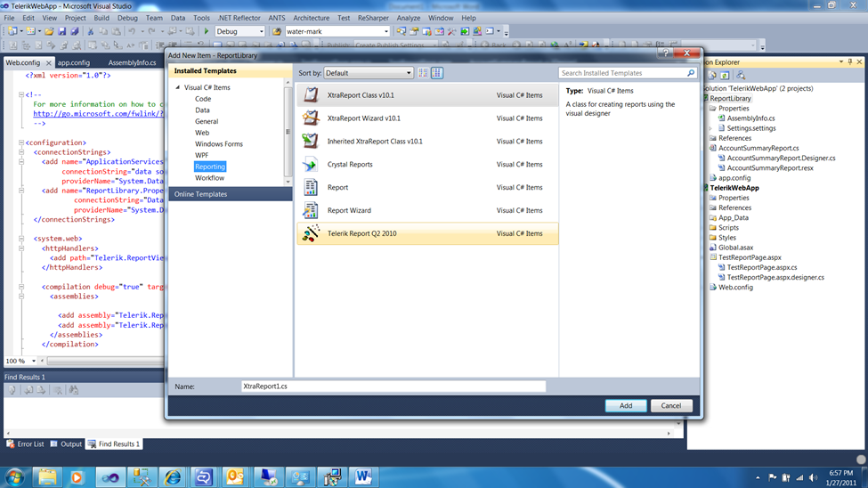Click the Installed Templates header

(231, 71)
